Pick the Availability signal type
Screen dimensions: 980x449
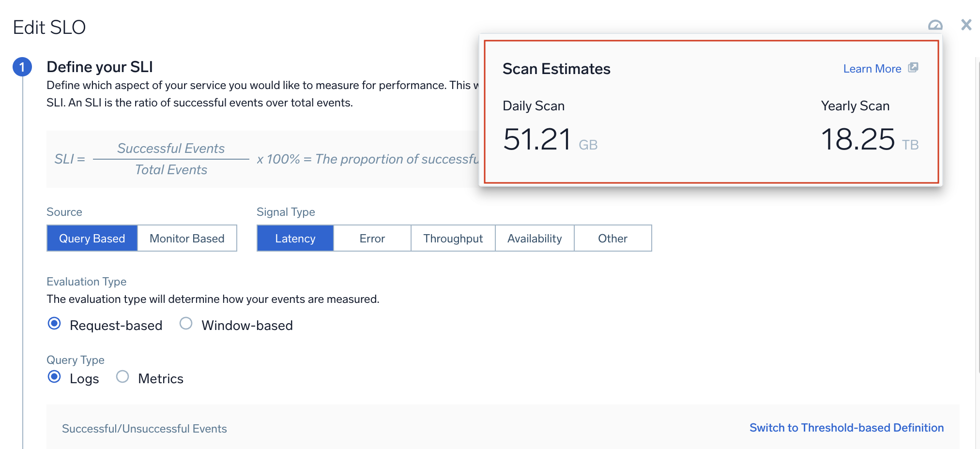coord(535,238)
